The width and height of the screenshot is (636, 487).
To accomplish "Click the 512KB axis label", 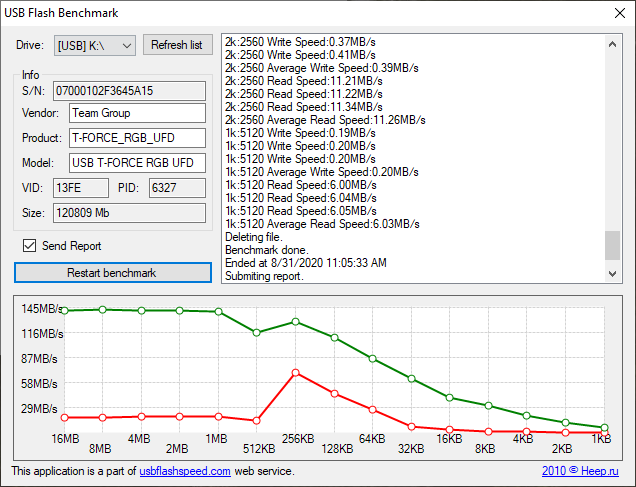I will 259,448.
